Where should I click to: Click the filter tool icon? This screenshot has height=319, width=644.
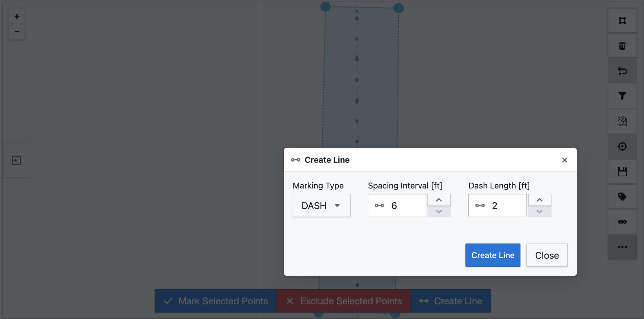pyautogui.click(x=623, y=96)
